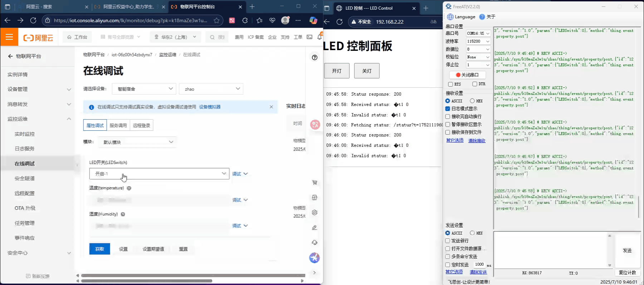Click the help question mark icon
The image size is (644, 285).
tap(314, 57)
